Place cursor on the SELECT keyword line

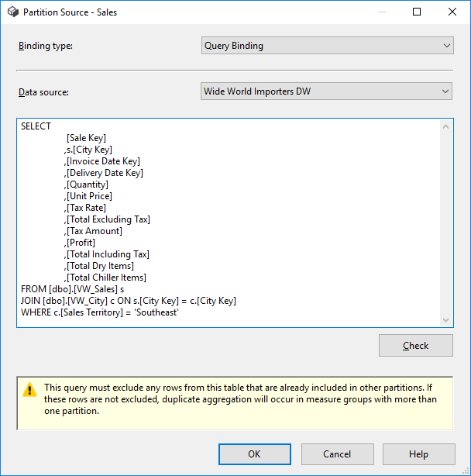(x=36, y=126)
